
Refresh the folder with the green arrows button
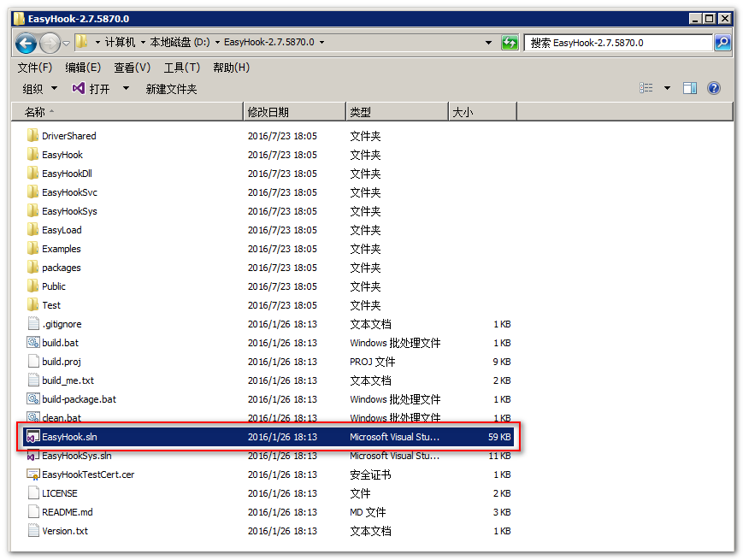(x=510, y=43)
